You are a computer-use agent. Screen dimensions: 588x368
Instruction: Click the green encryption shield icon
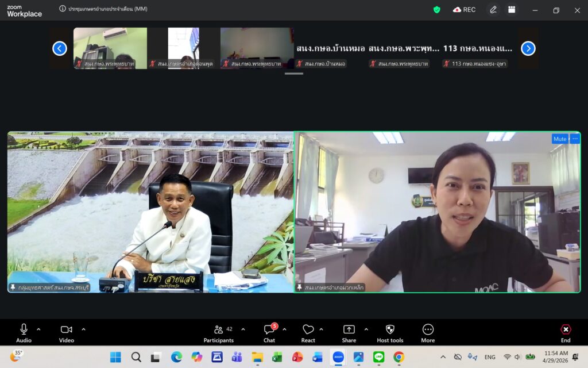click(x=436, y=10)
